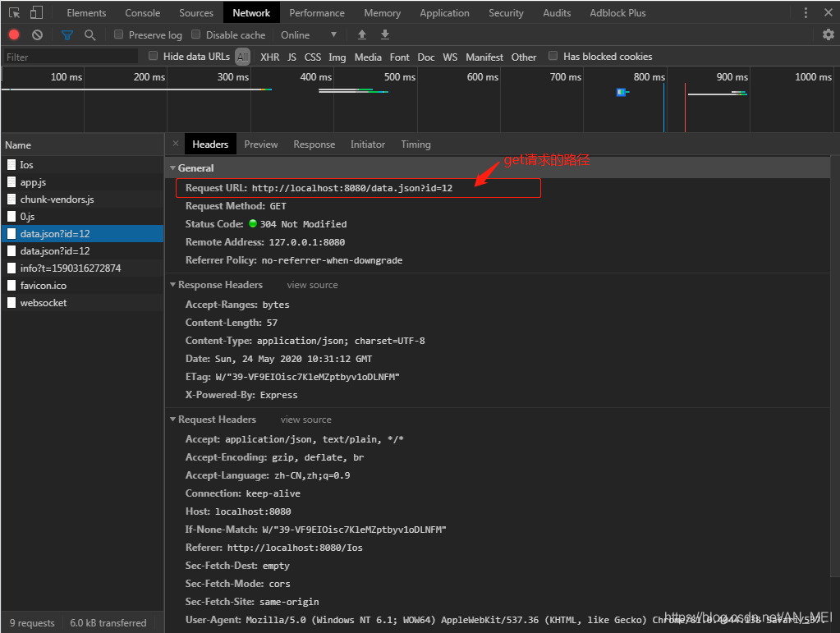This screenshot has width=840, height=633.
Task: Select the info?t=1590316272874 request row
Action: tap(82, 268)
